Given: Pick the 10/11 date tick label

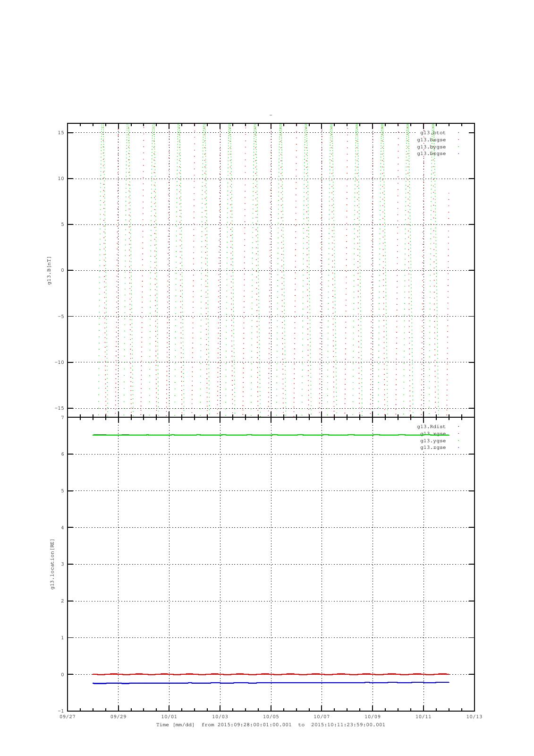Looking at the screenshot, I should (x=423, y=717).
